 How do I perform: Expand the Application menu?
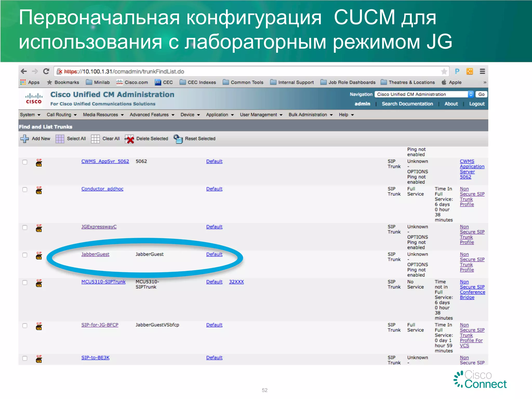[x=220, y=115]
